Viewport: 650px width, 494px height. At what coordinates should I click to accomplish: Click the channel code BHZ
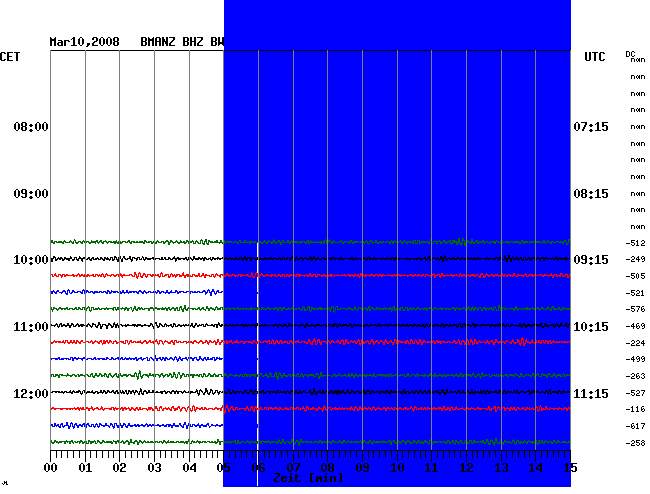tap(193, 42)
